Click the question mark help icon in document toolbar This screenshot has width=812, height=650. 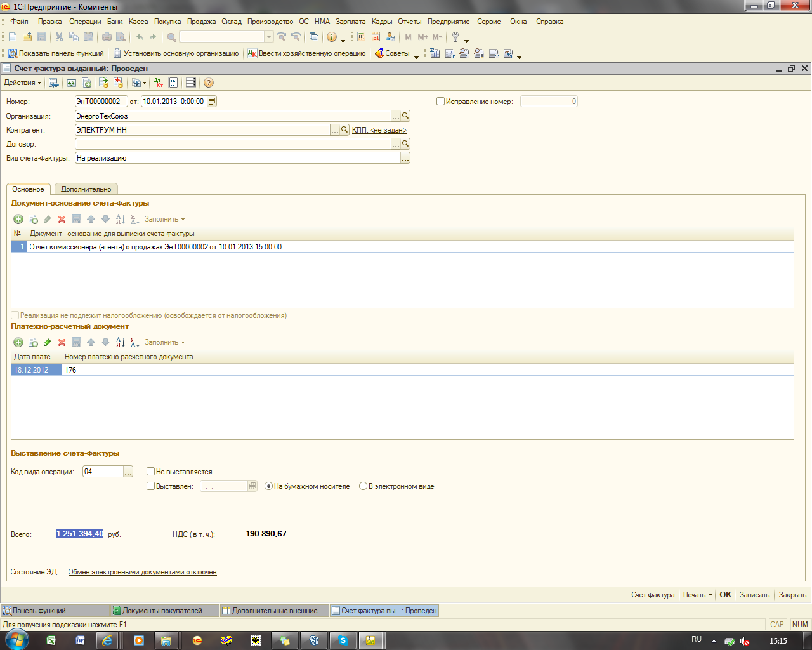click(x=209, y=83)
